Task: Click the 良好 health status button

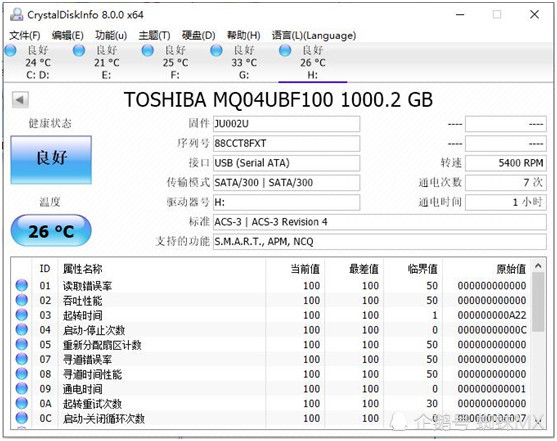Action: [x=51, y=160]
